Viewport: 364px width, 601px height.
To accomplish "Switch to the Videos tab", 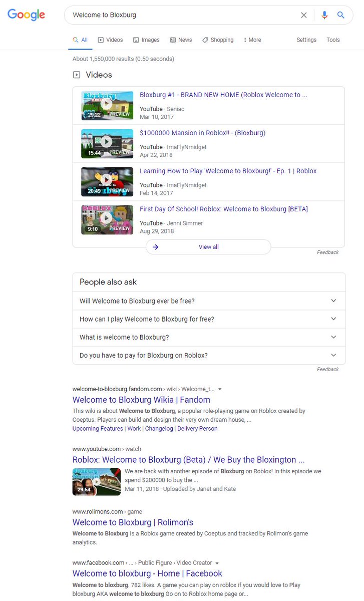I will pos(110,40).
